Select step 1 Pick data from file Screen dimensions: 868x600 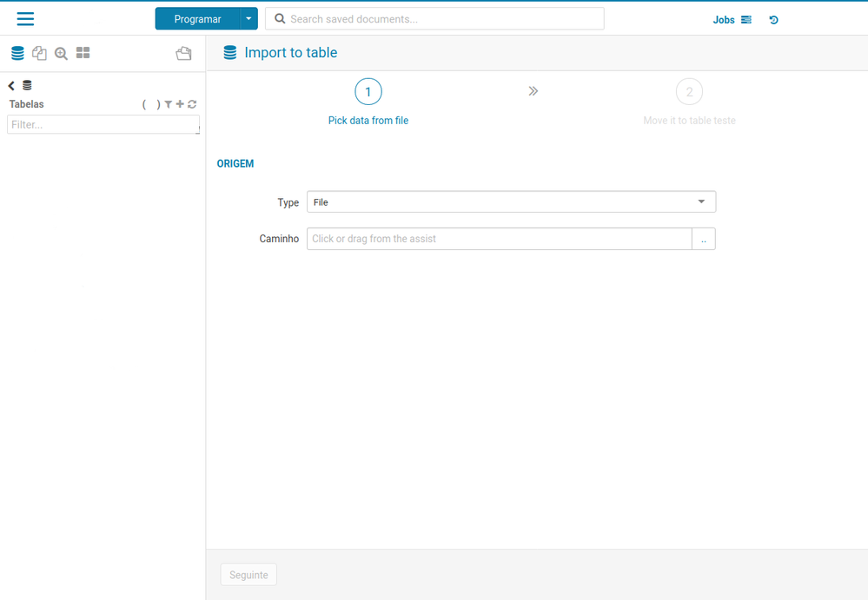[x=368, y=102]
